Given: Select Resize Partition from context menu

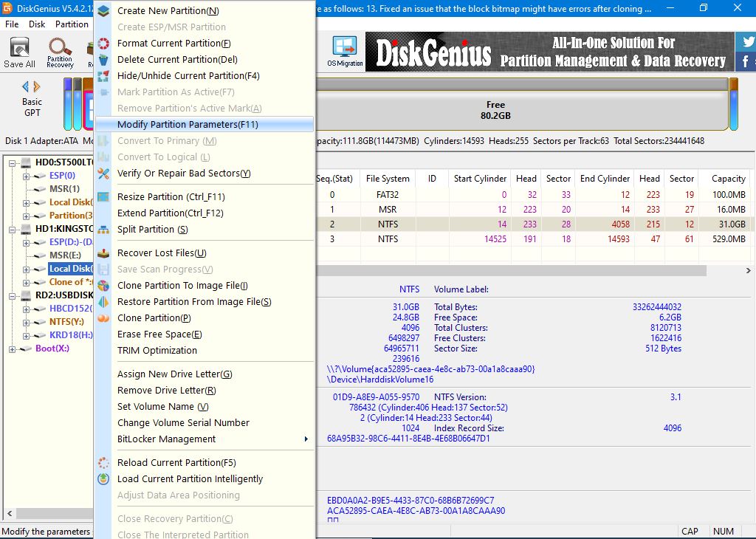Looking at the screenshot, I should pos(171,197).
